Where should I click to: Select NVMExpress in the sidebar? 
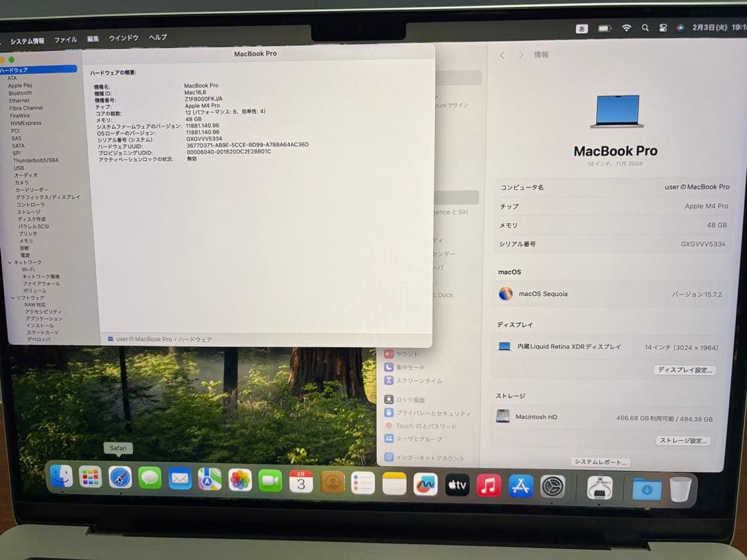point(26,123)
